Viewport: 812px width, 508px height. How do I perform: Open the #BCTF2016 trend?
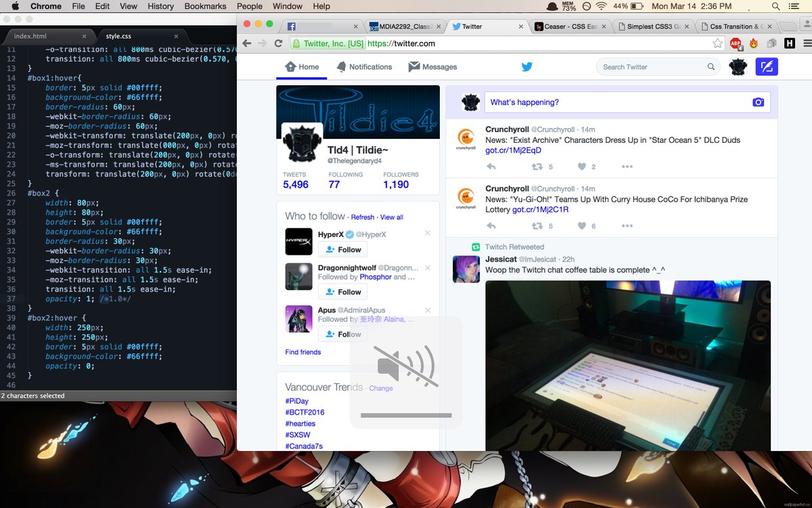(x=304, y=412)
